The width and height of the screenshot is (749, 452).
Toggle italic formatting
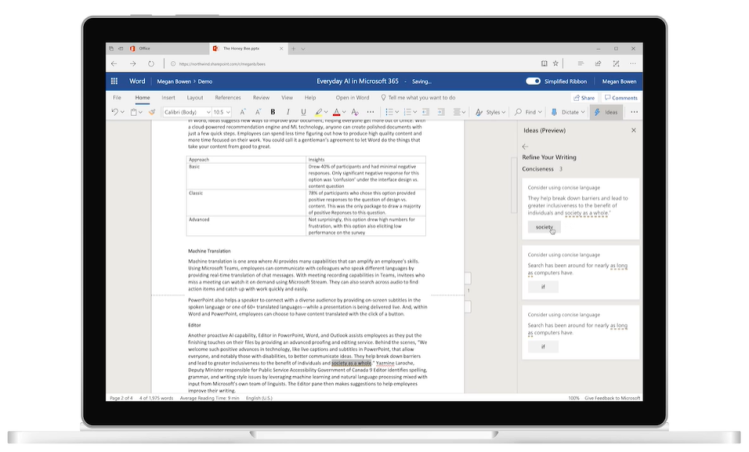point(288,112)
